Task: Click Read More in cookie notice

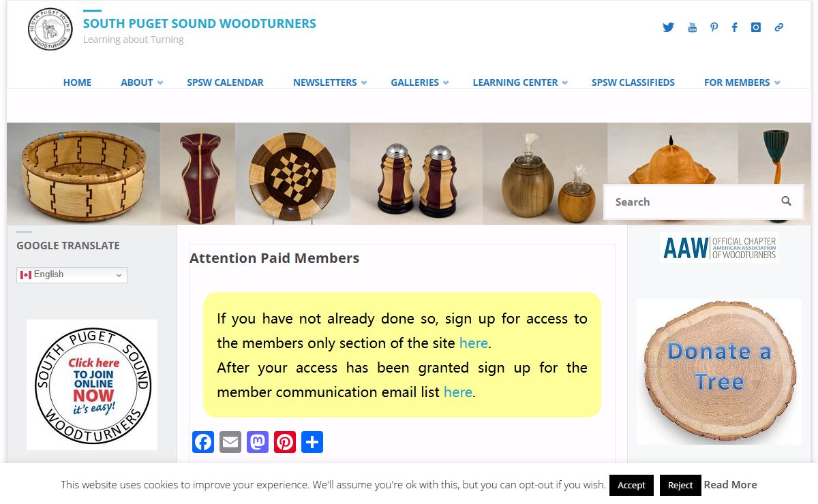Action: 730,485
